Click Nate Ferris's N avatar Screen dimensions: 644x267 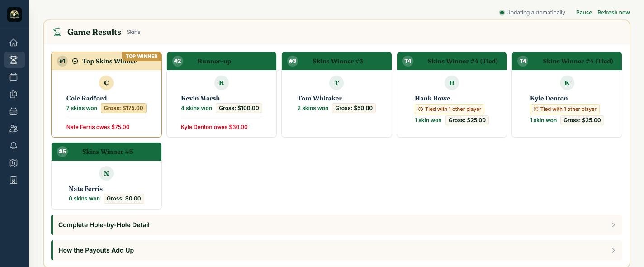point(106,173)
